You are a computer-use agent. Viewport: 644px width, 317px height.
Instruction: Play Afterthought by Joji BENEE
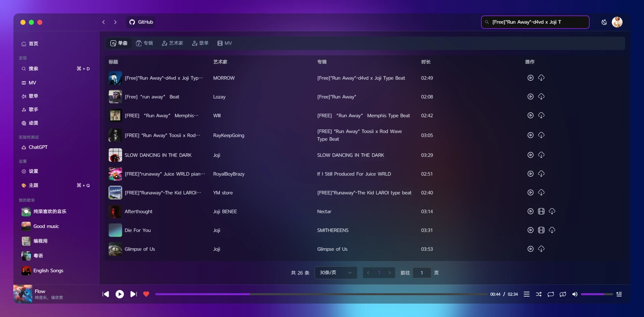pyautogui.click(x=530, y=211)
